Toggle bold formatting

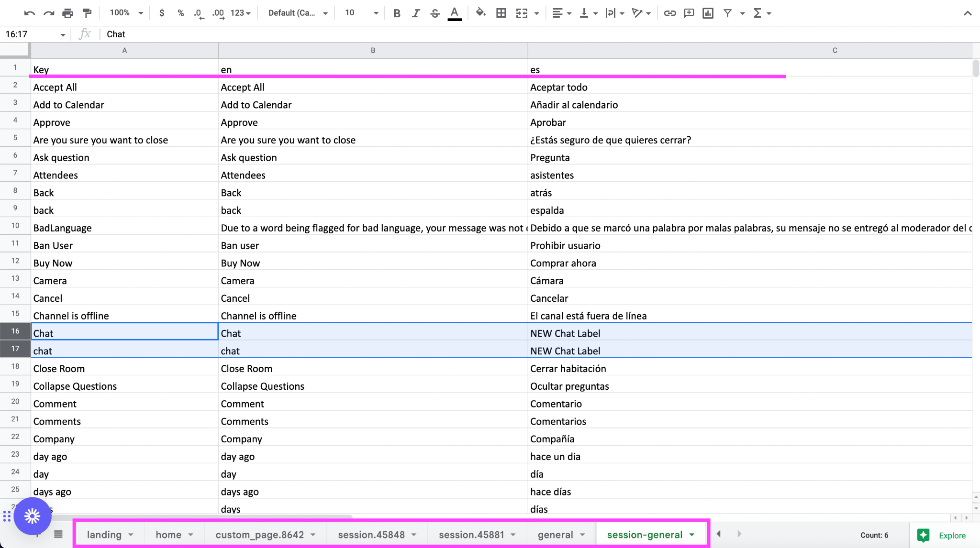[396, 13]
